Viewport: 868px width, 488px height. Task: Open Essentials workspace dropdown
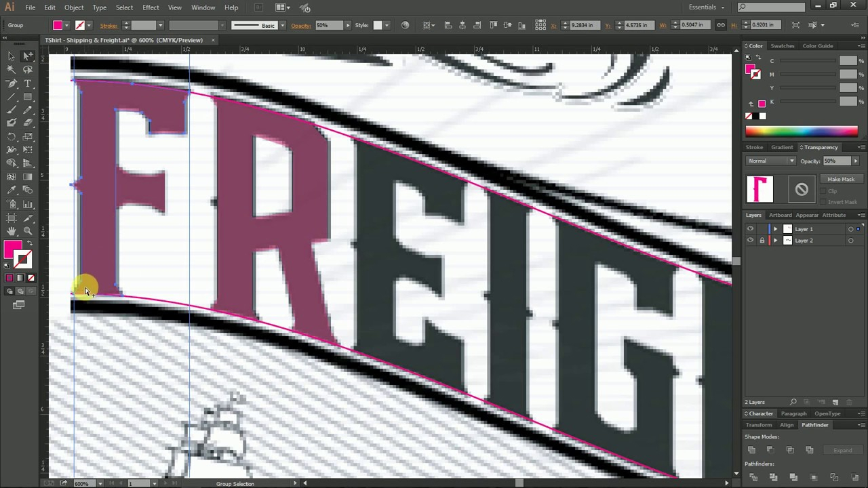click(x=707, y=7)
